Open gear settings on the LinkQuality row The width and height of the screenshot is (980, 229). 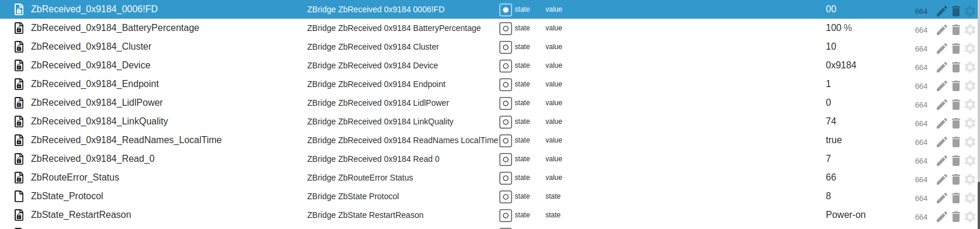tap(970, 123)
